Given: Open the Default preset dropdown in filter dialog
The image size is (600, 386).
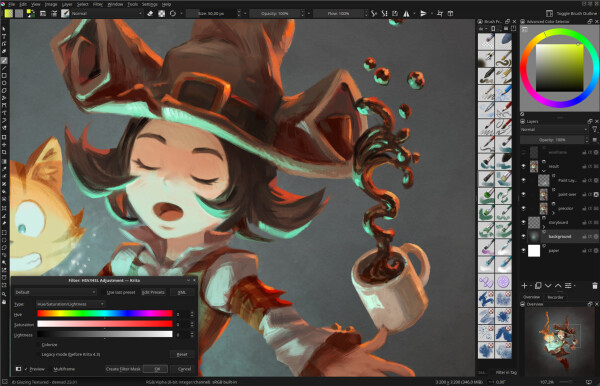Looking at the screenshot, I should pos(55,292).
